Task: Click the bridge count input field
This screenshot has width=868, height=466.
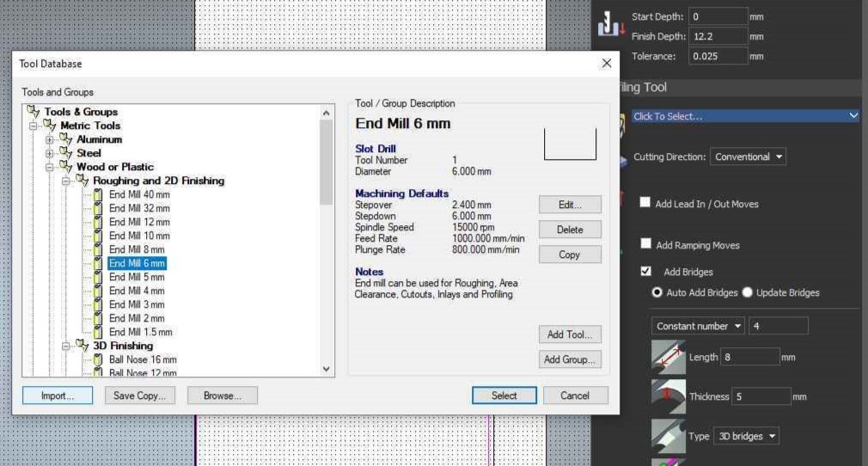Action: click(779, 326)
